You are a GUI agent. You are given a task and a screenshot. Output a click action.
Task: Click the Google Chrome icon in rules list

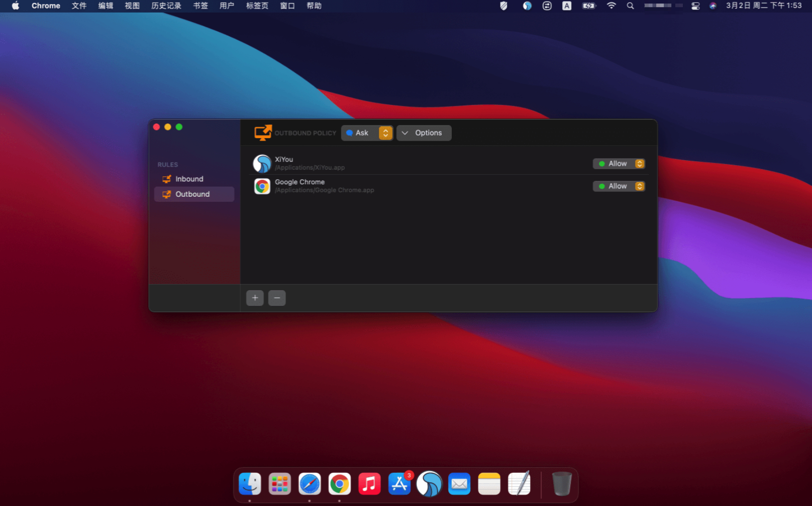[x=262, y=186]
